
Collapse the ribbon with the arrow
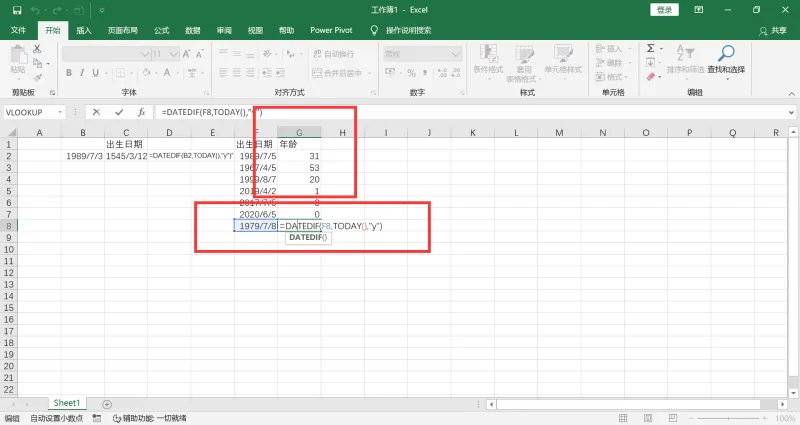pyautogui.click(x=791, y=93)
